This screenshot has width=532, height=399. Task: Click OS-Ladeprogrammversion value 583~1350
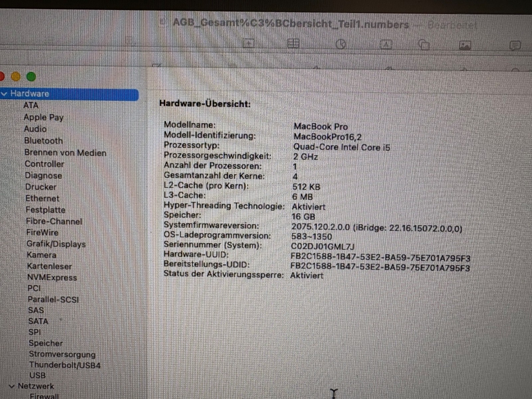[x=312, y=237]
